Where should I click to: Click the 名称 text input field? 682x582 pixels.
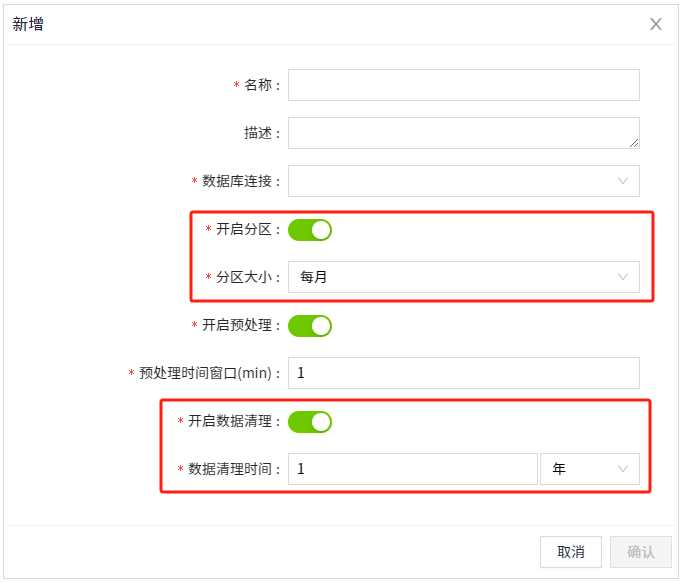point(463,85)
